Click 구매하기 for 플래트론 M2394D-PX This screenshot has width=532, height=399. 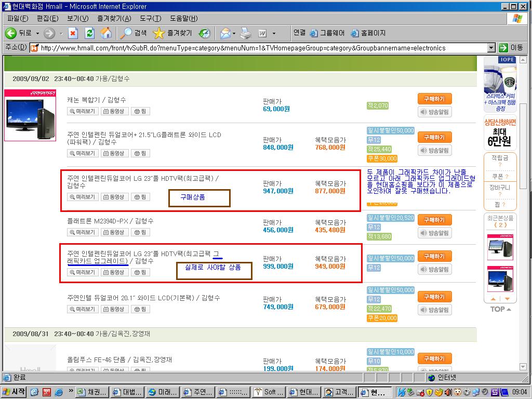pos(435,220)
